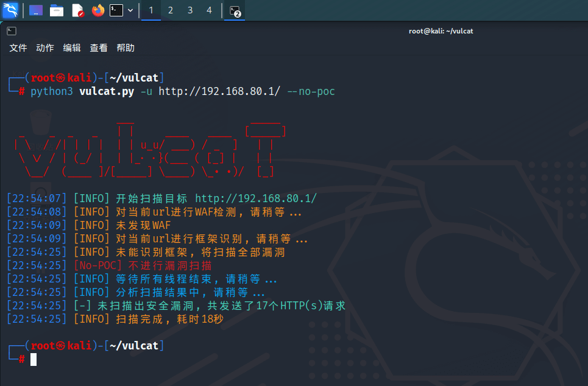Switch to workspace 4

tap(210, 10)
